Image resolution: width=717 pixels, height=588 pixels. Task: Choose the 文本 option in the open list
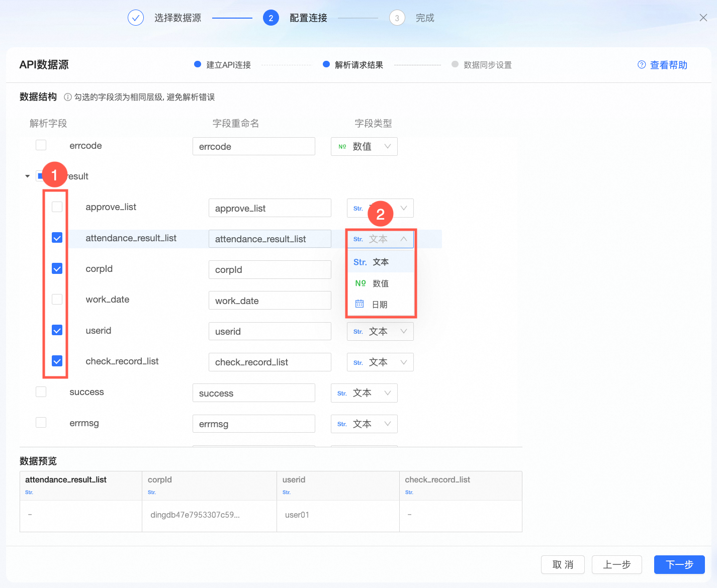(381, 262)
